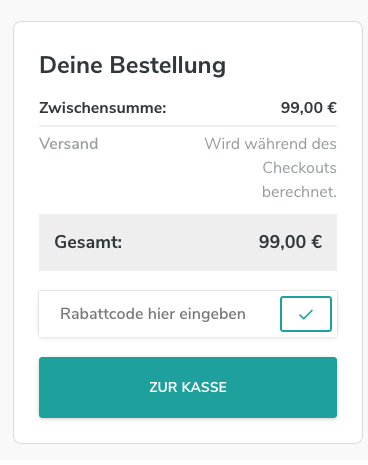Click the word berechnet in shipping note
This screenshot has width=368, height=465.
(298, 192)
